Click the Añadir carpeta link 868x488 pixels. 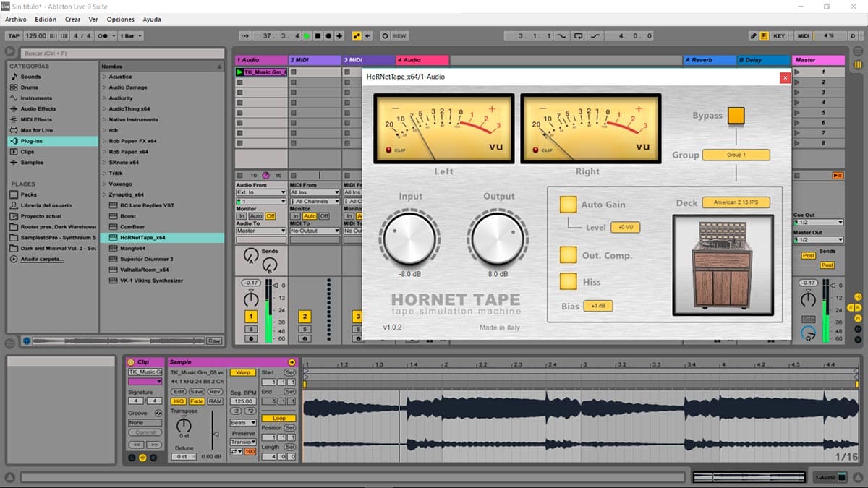[x=43, y=259]
